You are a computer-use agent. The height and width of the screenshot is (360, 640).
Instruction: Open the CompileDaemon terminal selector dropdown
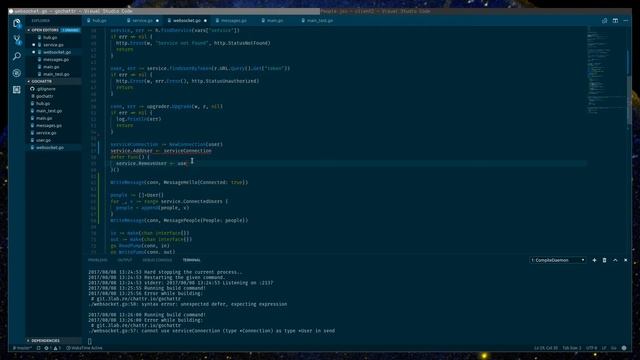[558, 260]
